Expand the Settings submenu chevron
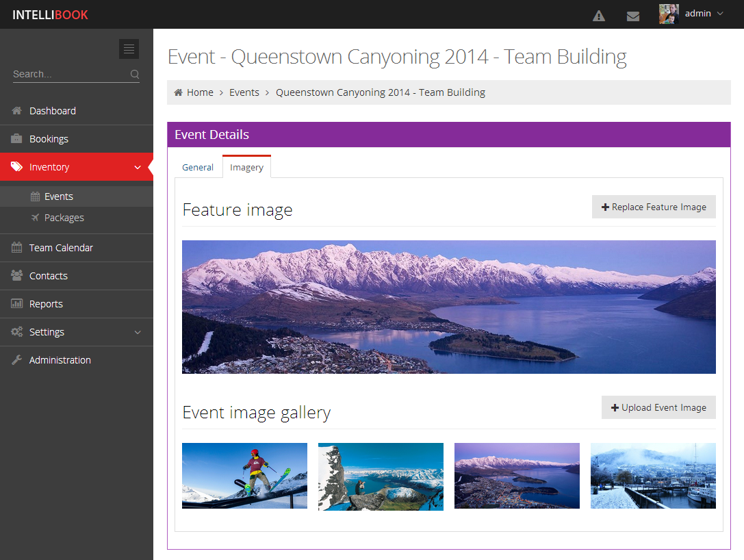The image size is (744, 560). click(138, 332)
